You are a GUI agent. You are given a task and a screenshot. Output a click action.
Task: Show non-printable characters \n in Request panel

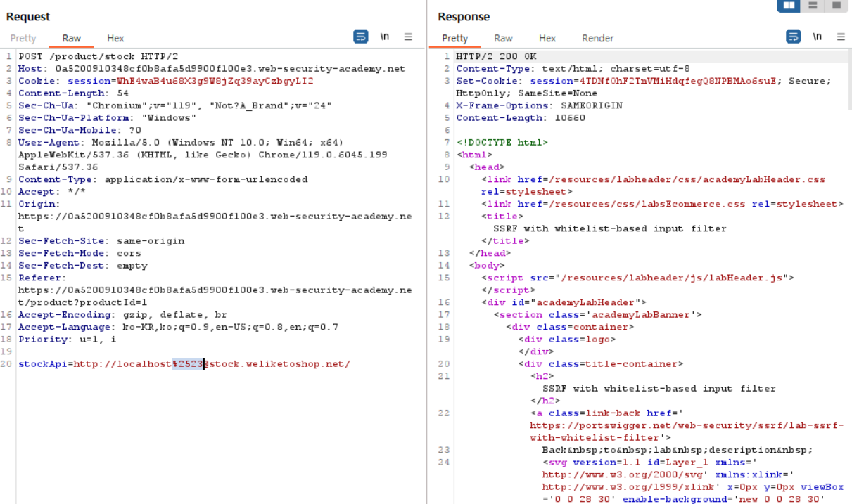[385, 37]
